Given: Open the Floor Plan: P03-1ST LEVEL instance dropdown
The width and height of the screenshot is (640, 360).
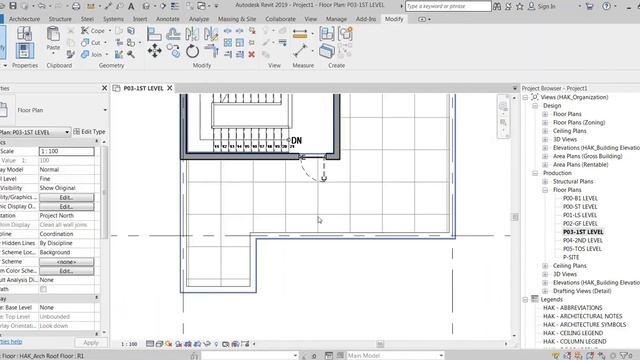Looking at the screenshot, I should (67, 132).
